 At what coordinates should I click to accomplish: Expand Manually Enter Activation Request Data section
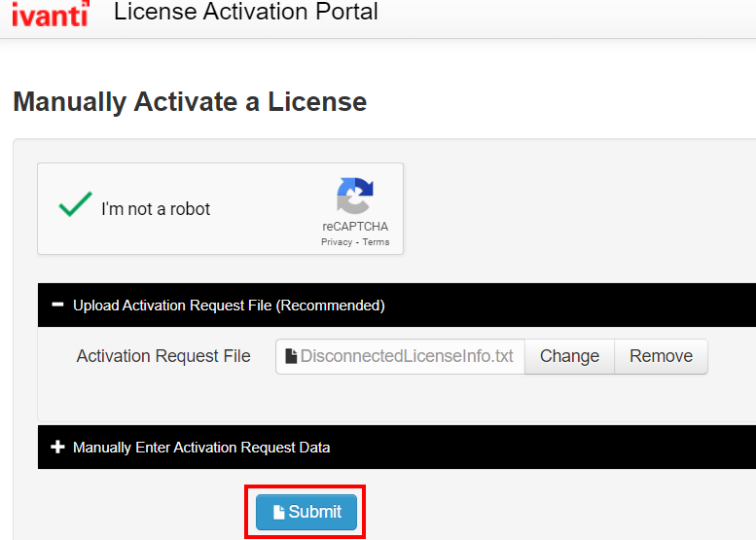(397, 447)
